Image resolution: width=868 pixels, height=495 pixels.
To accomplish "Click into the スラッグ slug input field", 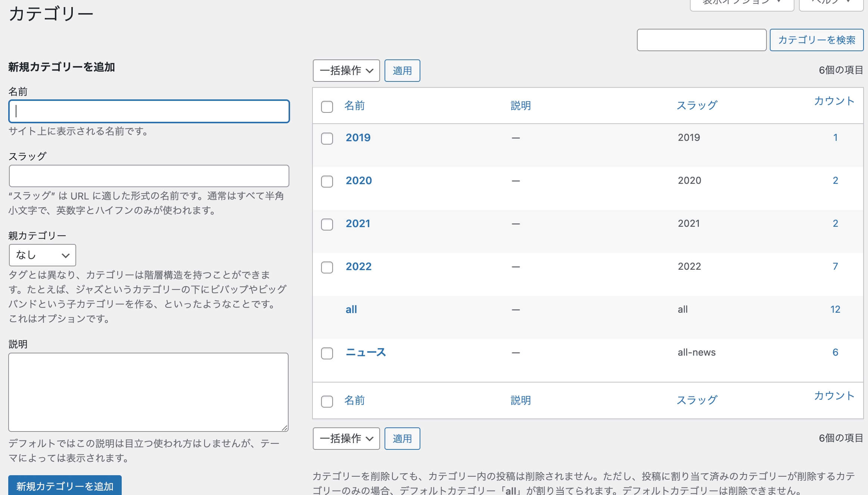I will [149, 176].
